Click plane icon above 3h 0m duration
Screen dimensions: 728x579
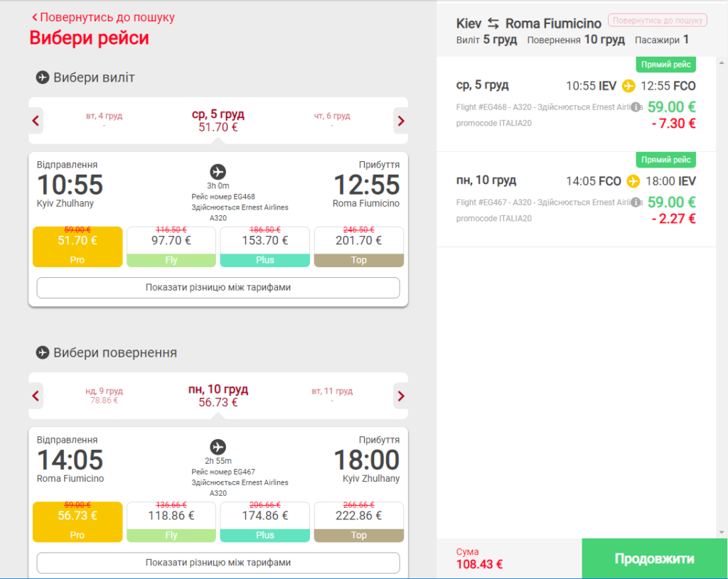tap(218, 172)
